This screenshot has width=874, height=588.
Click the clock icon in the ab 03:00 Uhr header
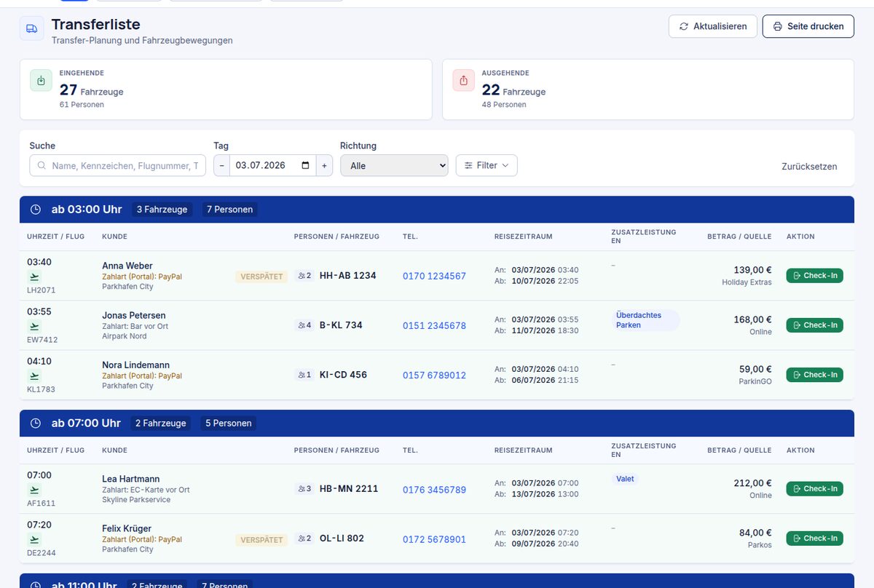click(35, 210)
